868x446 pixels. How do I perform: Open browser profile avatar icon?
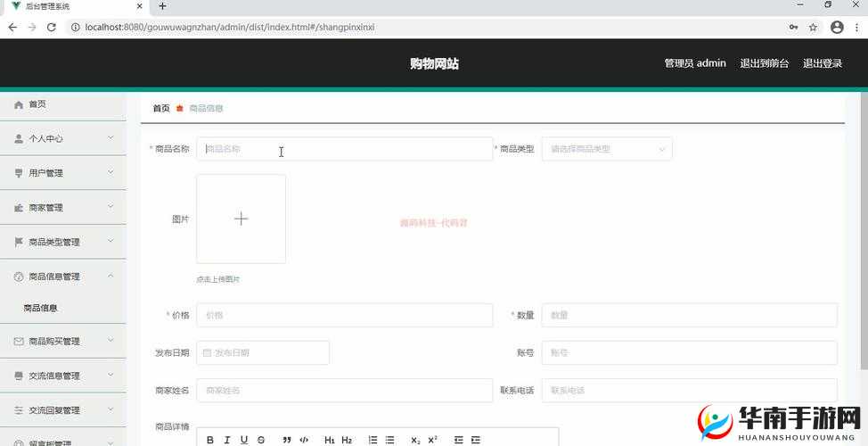[x=837, y=27]
